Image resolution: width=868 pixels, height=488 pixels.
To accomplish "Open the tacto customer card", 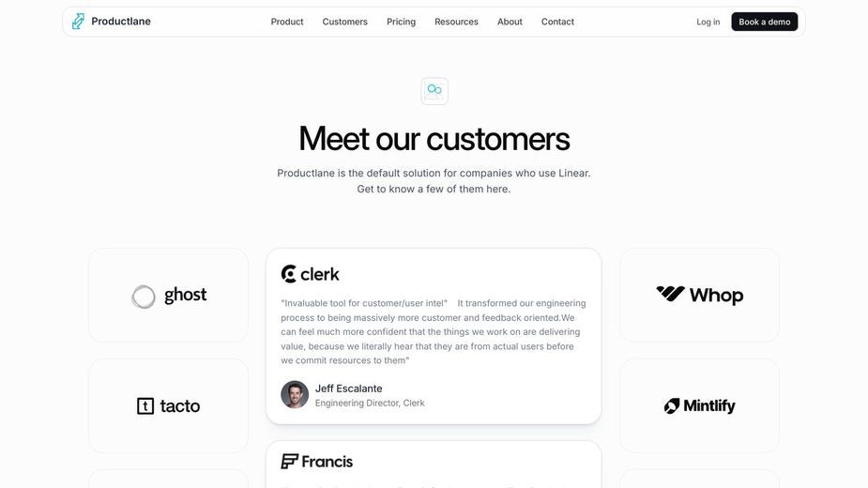I will click(x=168, y=405).
